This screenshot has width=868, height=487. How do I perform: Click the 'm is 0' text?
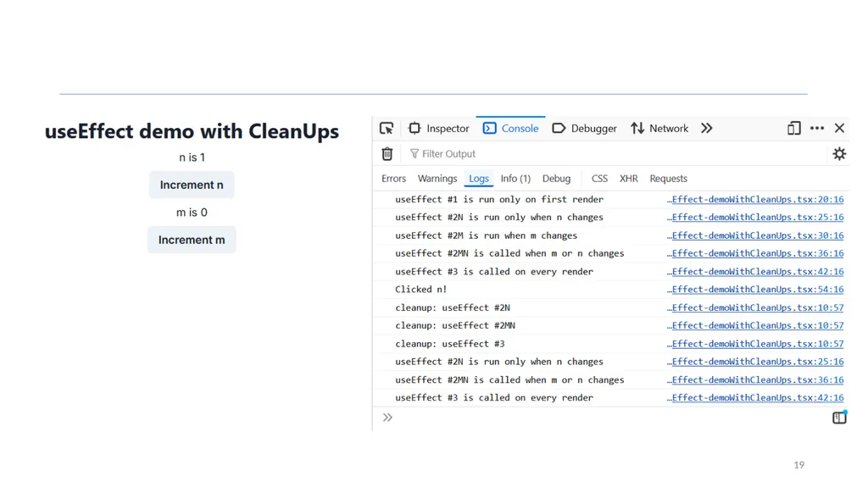tap(192, 213)
